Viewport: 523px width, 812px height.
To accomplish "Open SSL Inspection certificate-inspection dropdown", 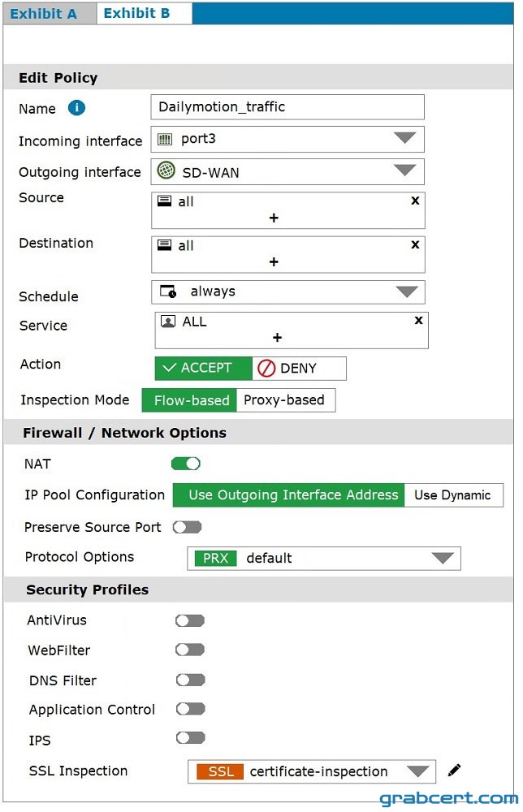I will pos(312,771).
